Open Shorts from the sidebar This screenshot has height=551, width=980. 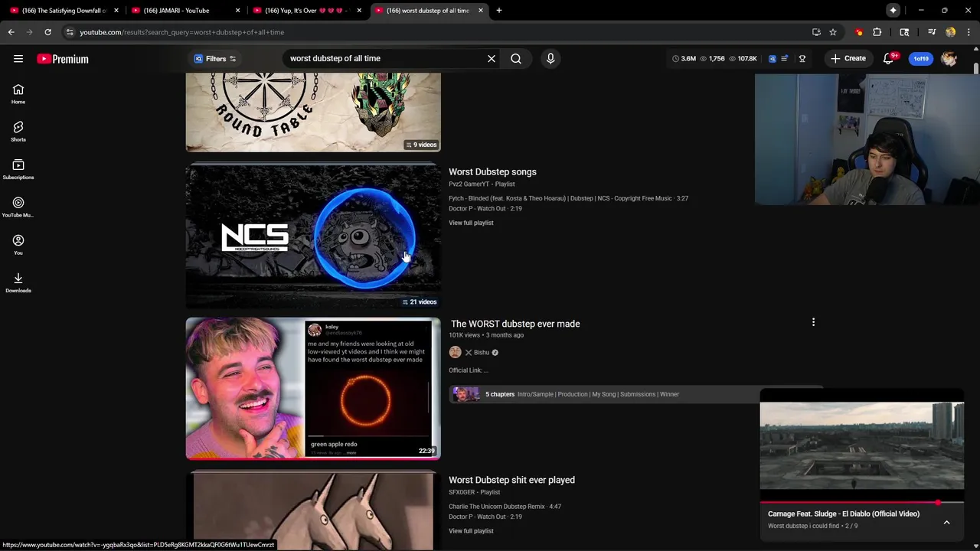(x=18, y=132)
